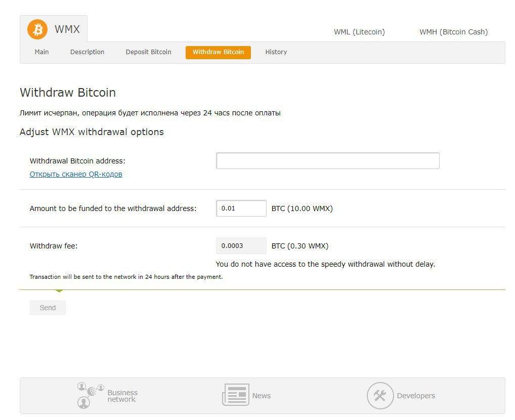Viewport: 515px width, 420px height.
Task: Open the Developers tools icon
Action: 380,395
